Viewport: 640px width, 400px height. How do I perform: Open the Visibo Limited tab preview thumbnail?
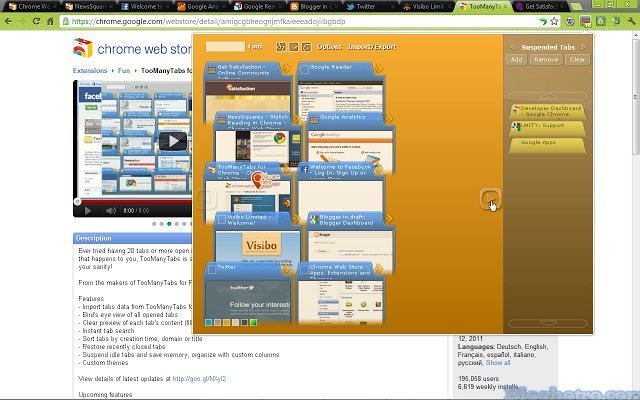click(258, 247)
